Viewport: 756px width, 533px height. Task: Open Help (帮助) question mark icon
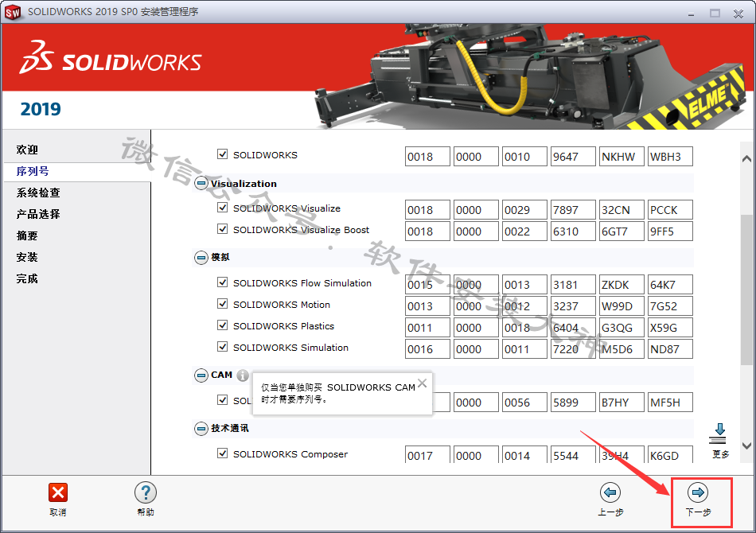click(146, 492)
